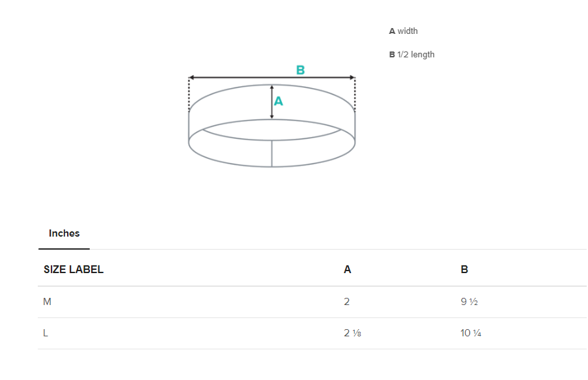The width and height of the screenshot is (588, 380).
Task: Click the headband's lower ellipse outline
Action: click(x=313, y=162)
